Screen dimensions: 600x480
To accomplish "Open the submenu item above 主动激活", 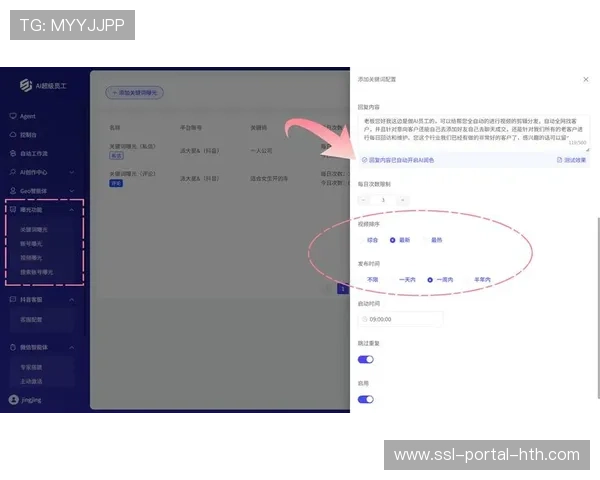I will click(x=31, y=367).
